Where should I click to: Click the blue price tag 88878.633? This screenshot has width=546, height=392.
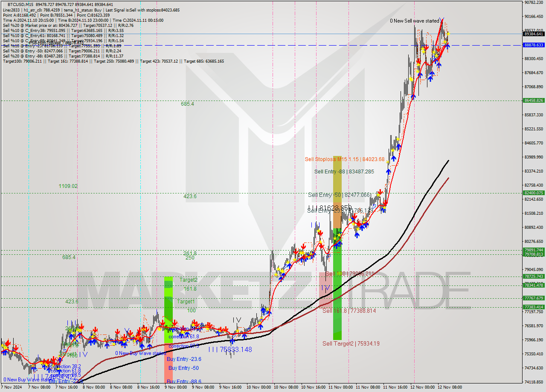click(x=533, y=45)
